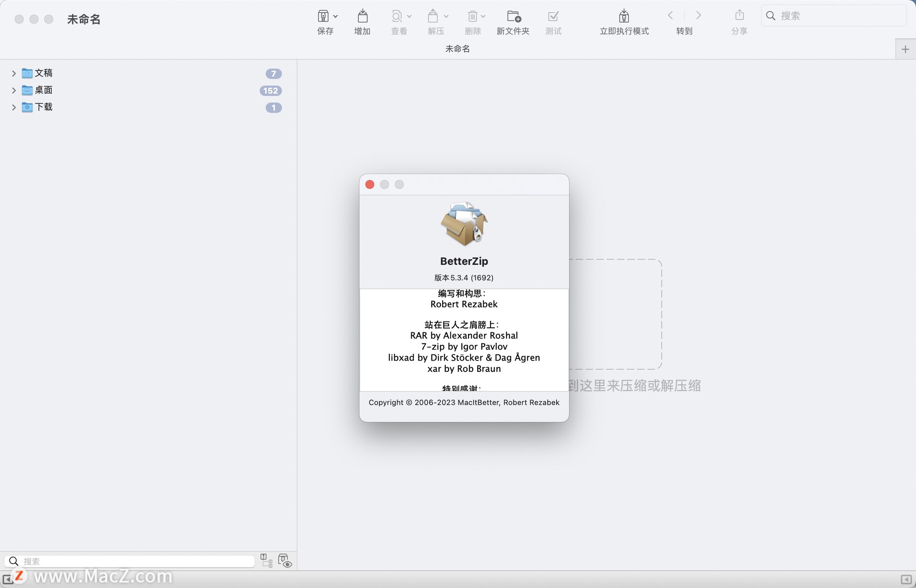Toggle the left sidebar panel button

(8, 579)
